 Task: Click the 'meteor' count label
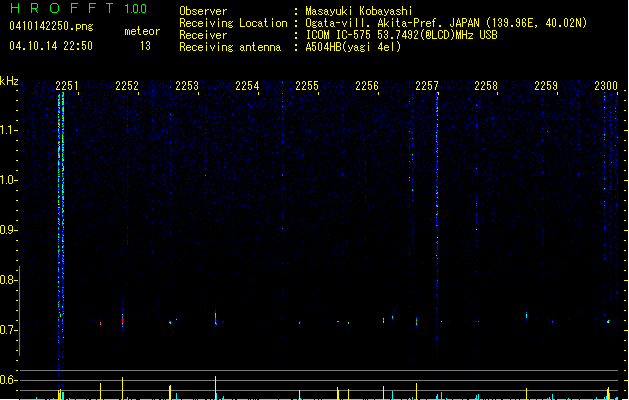pyautogui.click(x=142, y=31)
